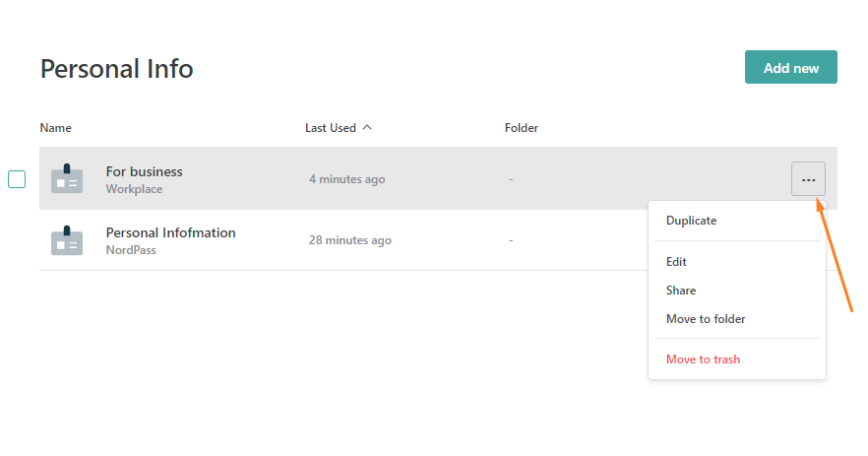Open the three-dots menu for For business
The width and height of the screenshot is (868, 456).
coord(808,179)
